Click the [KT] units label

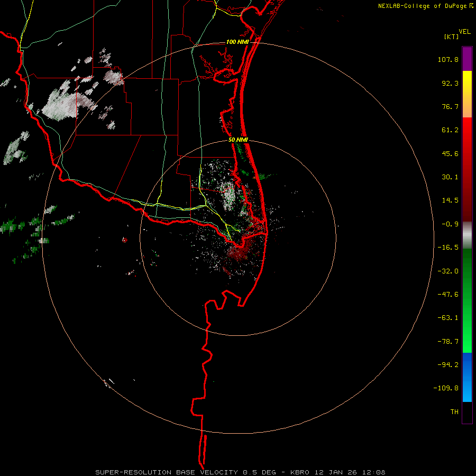click(x=452, y=36)
